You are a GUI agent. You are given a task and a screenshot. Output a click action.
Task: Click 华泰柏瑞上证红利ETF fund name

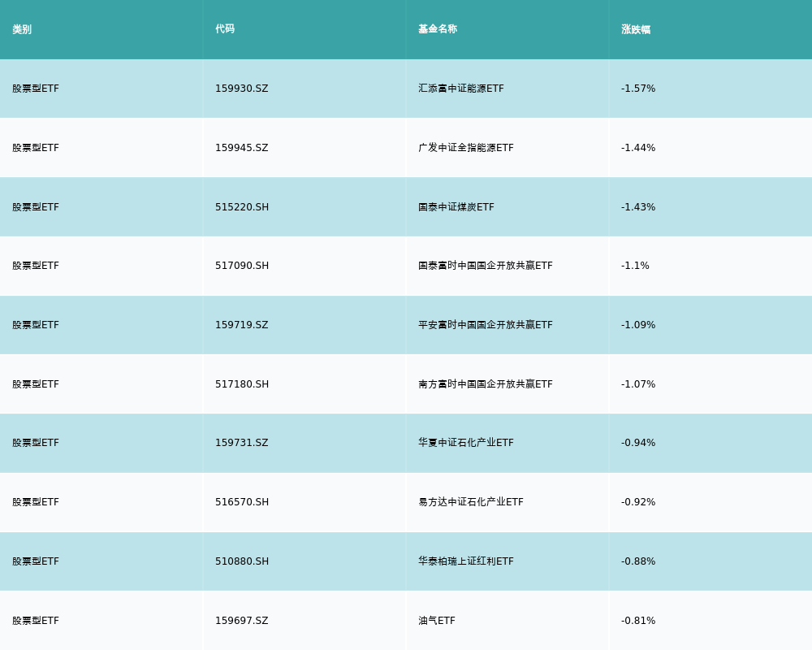pos(465,561)
